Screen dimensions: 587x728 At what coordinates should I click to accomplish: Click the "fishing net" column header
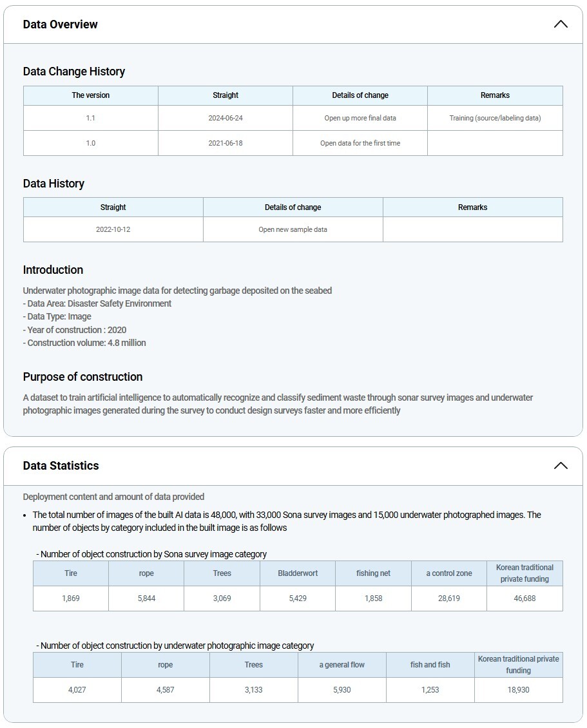pos(373,573)
